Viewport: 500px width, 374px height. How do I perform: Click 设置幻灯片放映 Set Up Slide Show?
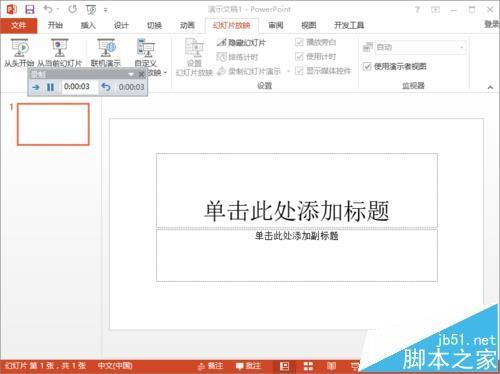pyautogui.click(x=194, y=57)
